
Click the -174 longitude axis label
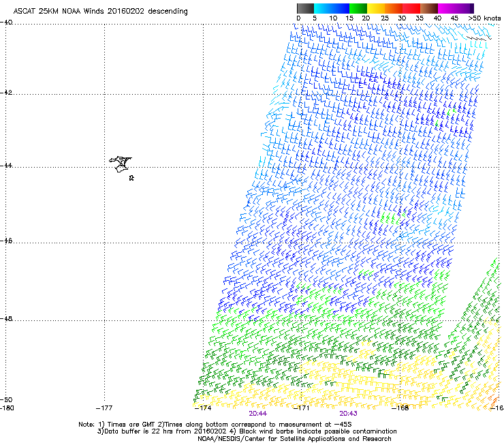(x=203, y=408)
